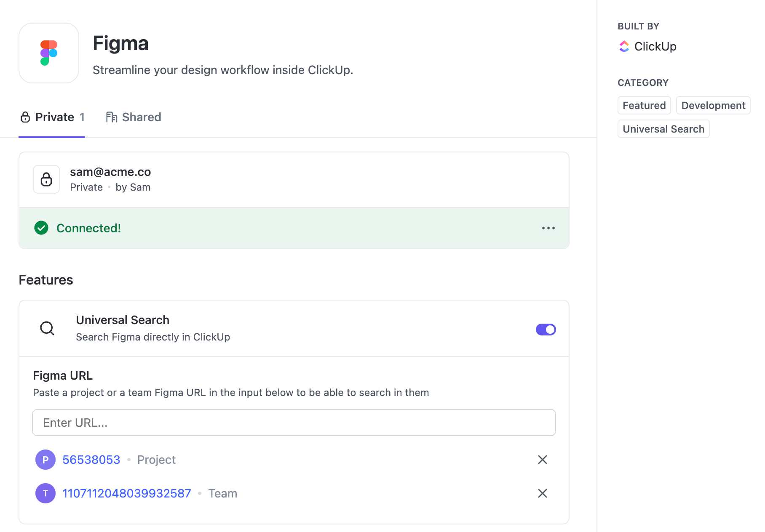Disable the Universal Search toggle
This screenshot has width=765, height=532.
(x=546, y=330)
